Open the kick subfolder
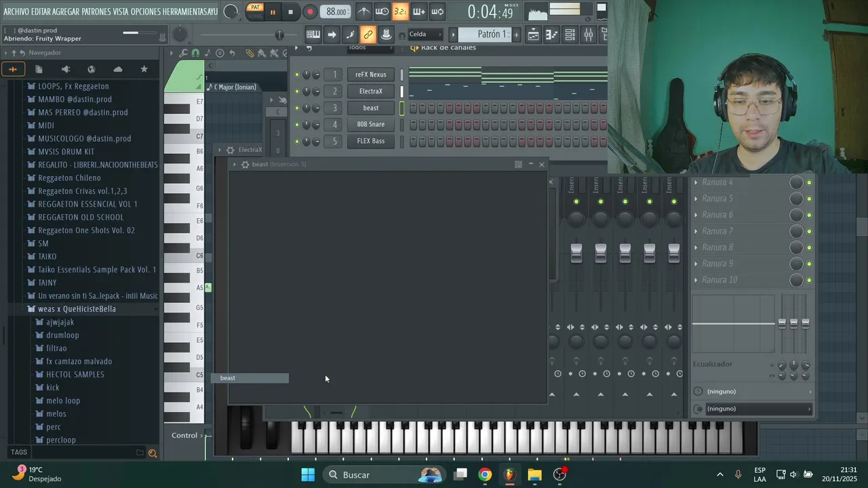Image resolution: width=868 pixels, height=488 pixels. 52,388
